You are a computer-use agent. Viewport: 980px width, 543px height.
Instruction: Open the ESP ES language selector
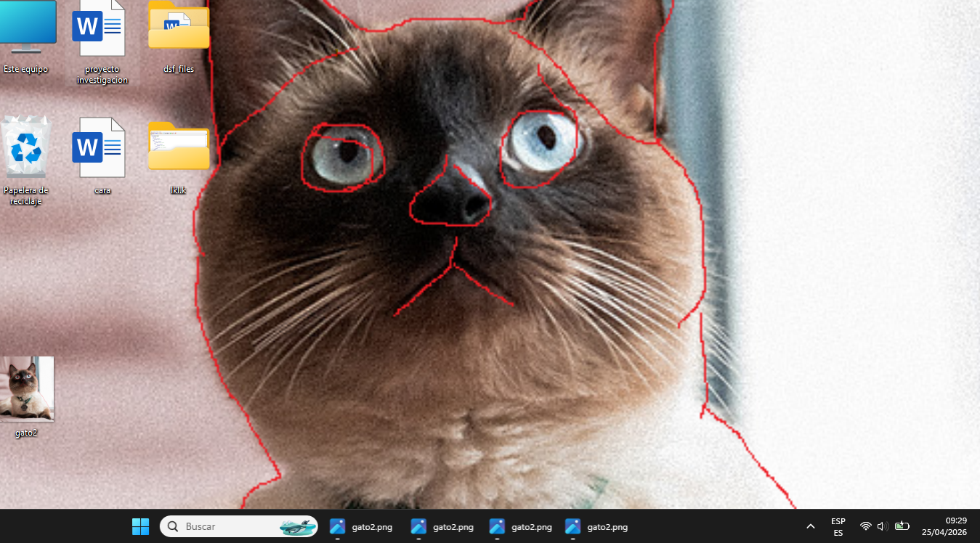coord(838,526)
